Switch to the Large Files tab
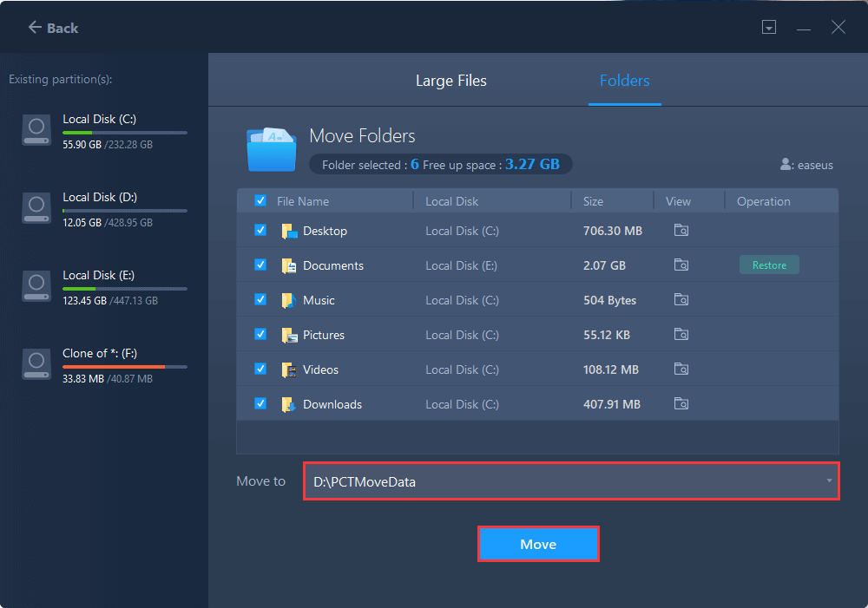868x608 pixels. click(x=450, y=81)
